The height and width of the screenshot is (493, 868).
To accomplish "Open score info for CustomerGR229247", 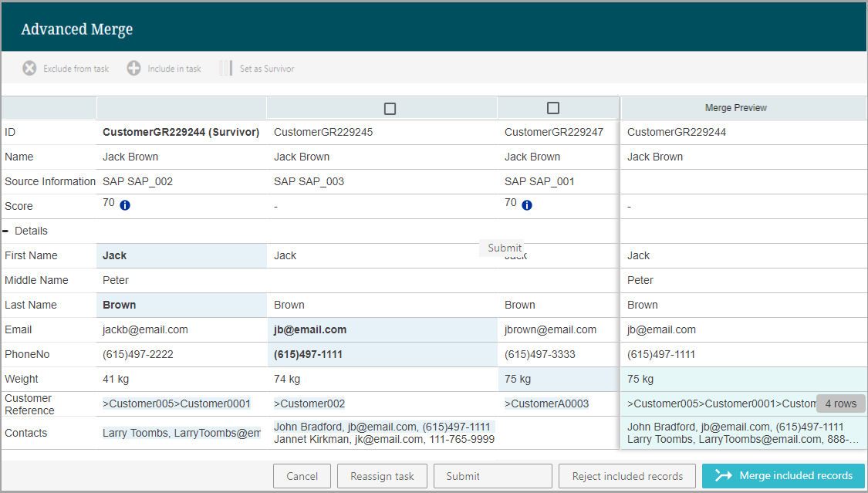I will [527, 205].
